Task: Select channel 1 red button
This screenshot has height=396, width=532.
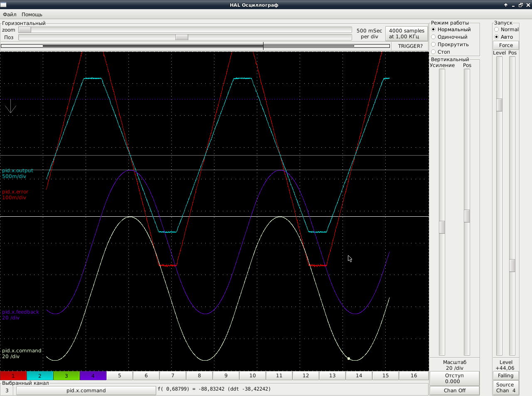Action: tap(13, 376)
